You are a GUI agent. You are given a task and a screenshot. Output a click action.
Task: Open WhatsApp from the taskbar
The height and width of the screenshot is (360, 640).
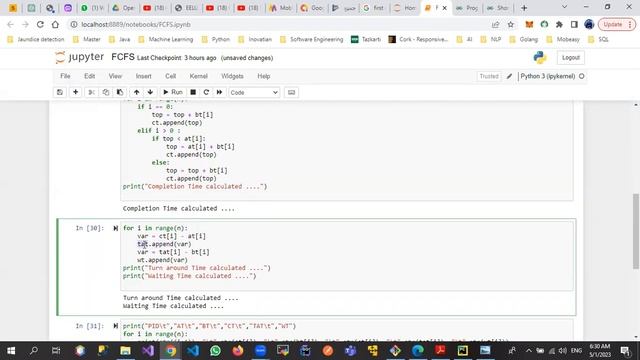(215, 351)
